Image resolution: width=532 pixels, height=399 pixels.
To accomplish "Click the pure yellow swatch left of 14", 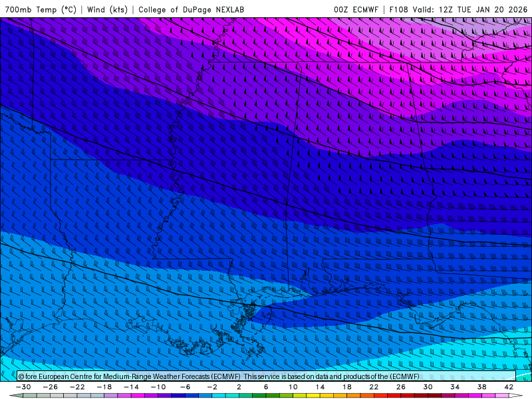I will pos(313,396).
